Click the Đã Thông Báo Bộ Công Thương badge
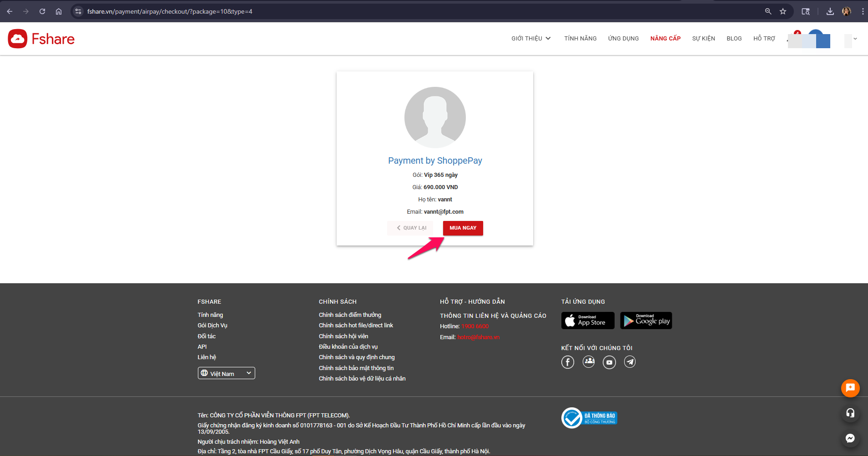The width and height of the screenshot is (868, 456). click(x=589, y=418)
